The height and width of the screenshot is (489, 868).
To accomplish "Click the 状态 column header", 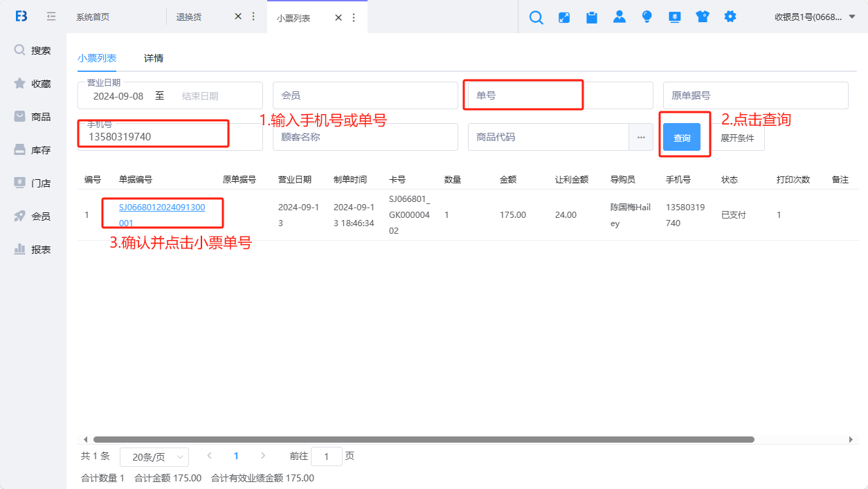I will (x=730, y=179).
